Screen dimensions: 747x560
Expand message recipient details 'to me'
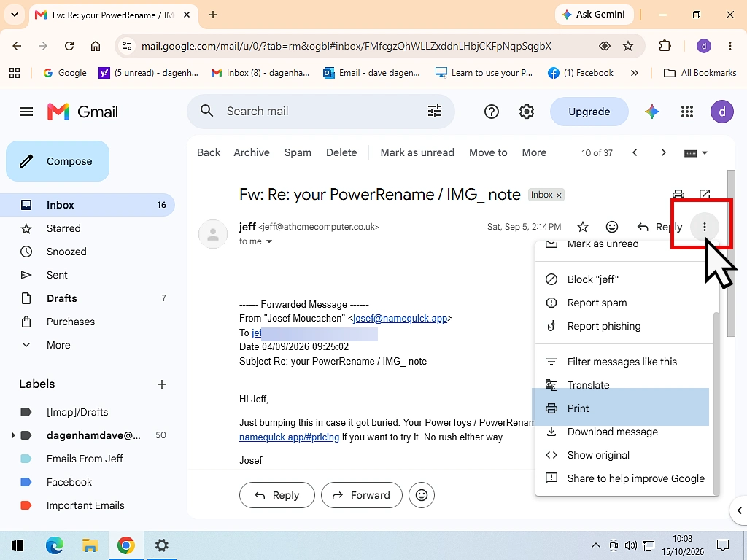click(269, 241)
